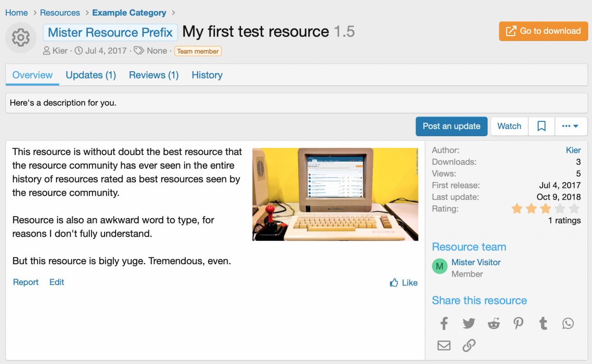Post the resource to Reddit
This screenshot has height=364, width=592.
pos(493,323)
